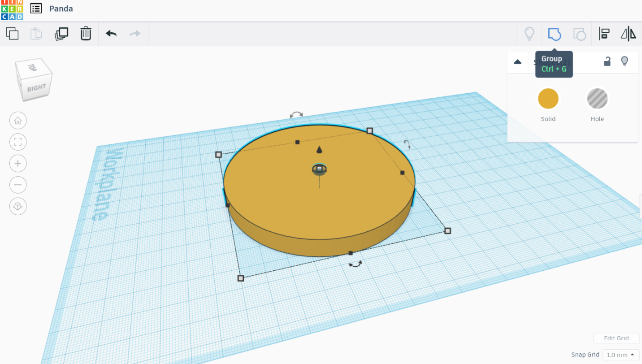This screenshot has width=642, height=364.
Task: Switch to orthographic view cube icon
Action: click(18, 206)
